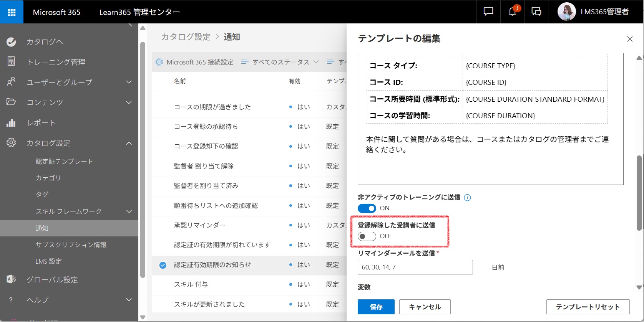The height and width of the screenshot is (322, 644).
Task: Click the テンプレートリセット button
Action: (588, 307)
